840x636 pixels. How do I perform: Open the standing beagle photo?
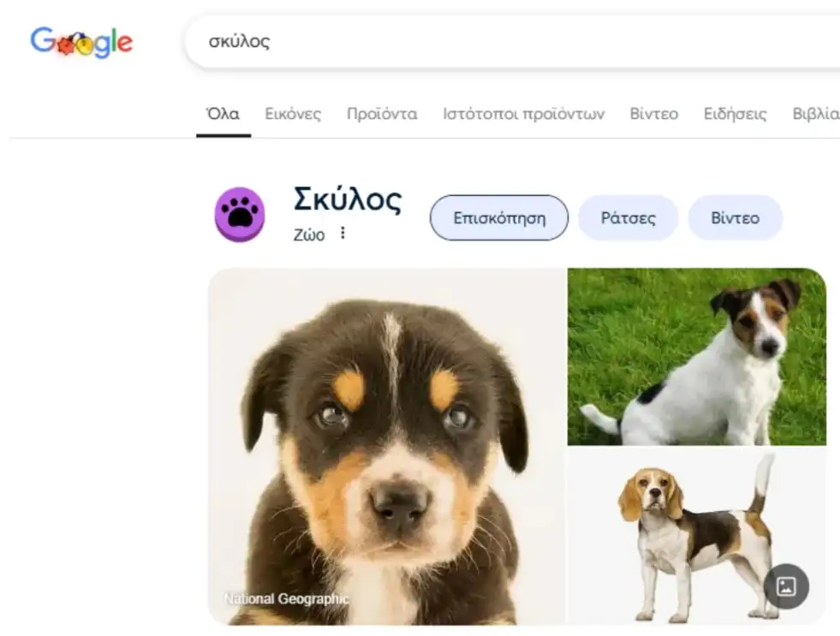(697, 537)
